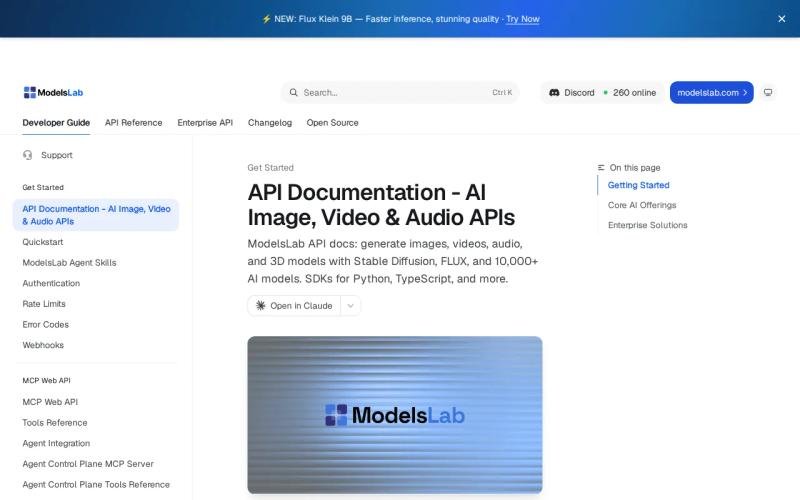
Task: Click the On this page list icon
Action: [x=601, y=168]
